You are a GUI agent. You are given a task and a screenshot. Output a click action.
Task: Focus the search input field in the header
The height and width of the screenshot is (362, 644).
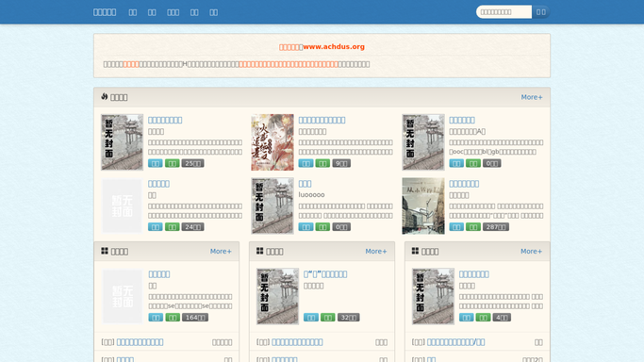[504, 12]
